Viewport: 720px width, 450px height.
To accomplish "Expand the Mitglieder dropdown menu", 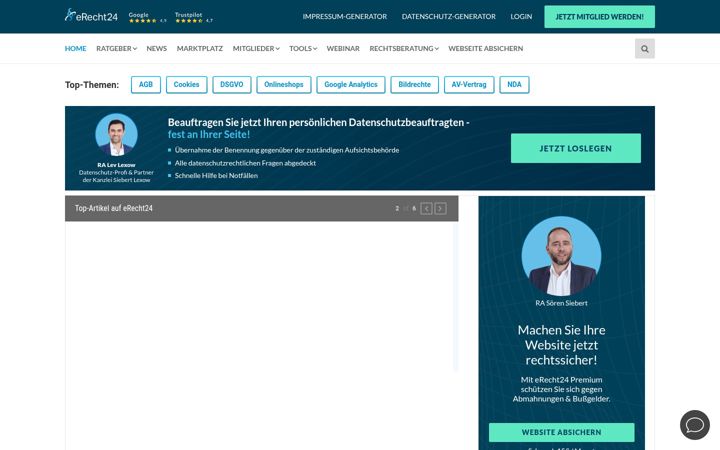I will coord(256,48).
